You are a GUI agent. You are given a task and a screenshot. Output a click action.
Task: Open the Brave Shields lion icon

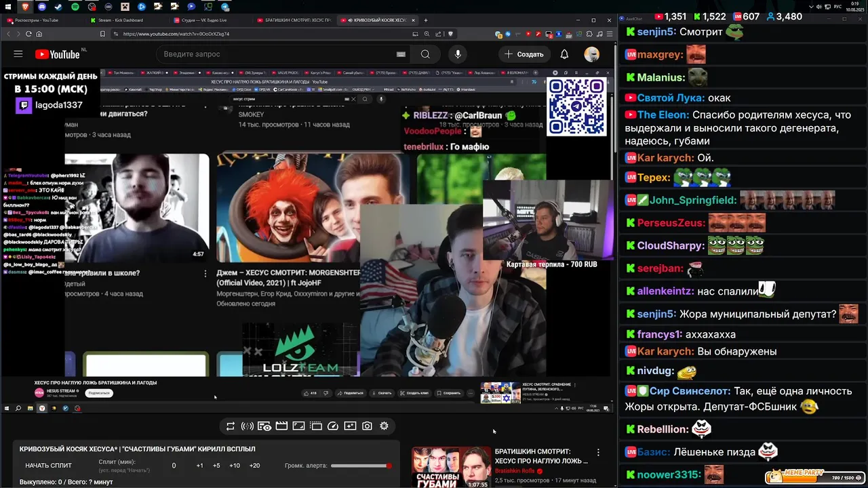pos(450,34)
